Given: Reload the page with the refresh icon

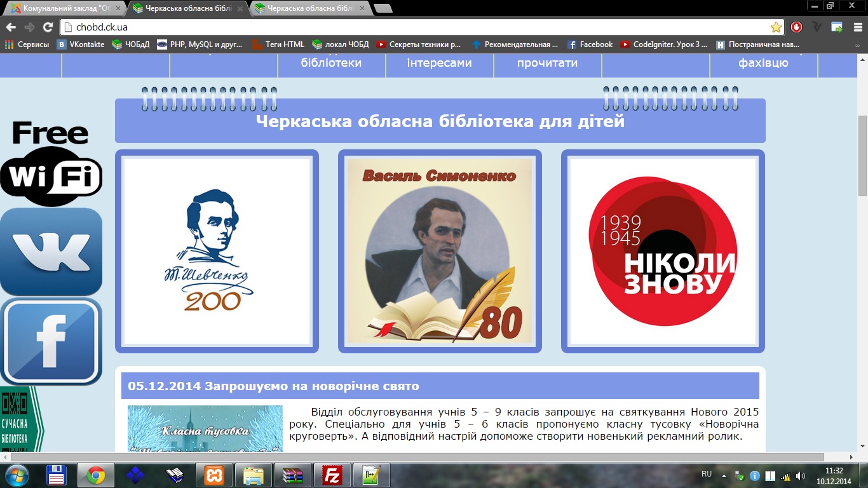Looking at the screenshot, I should pos(48,27).
